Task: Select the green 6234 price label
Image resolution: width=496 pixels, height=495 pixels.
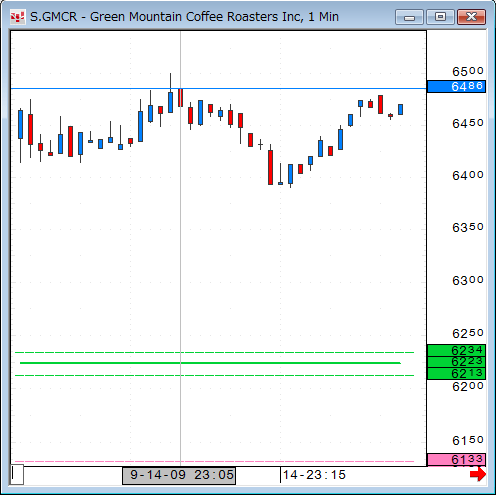Action: tap(456, 350)
